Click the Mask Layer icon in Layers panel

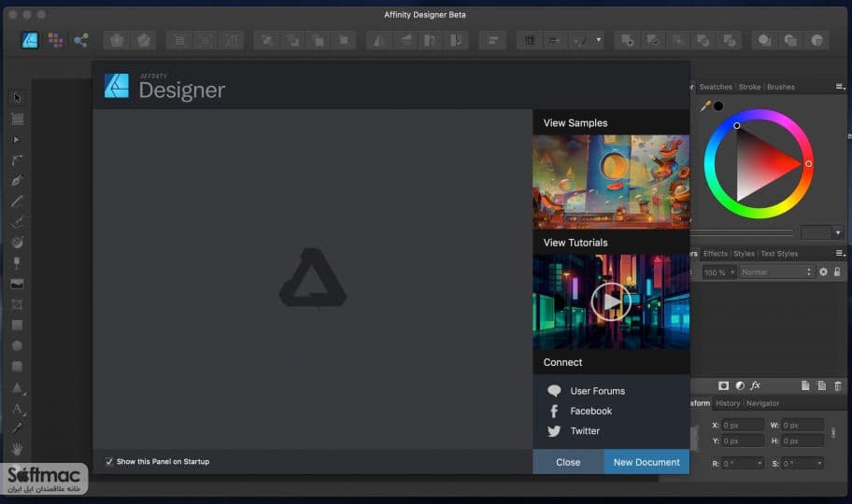(723, 385)
